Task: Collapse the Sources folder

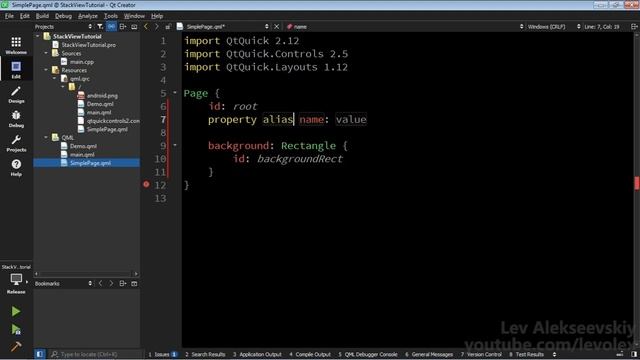Action: [x=46, y=53]
